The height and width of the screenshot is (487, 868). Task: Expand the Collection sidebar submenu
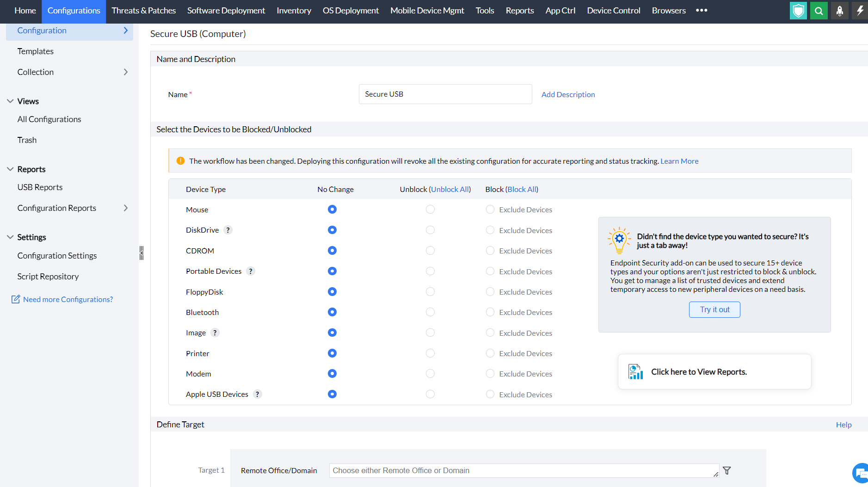(126, 72)
